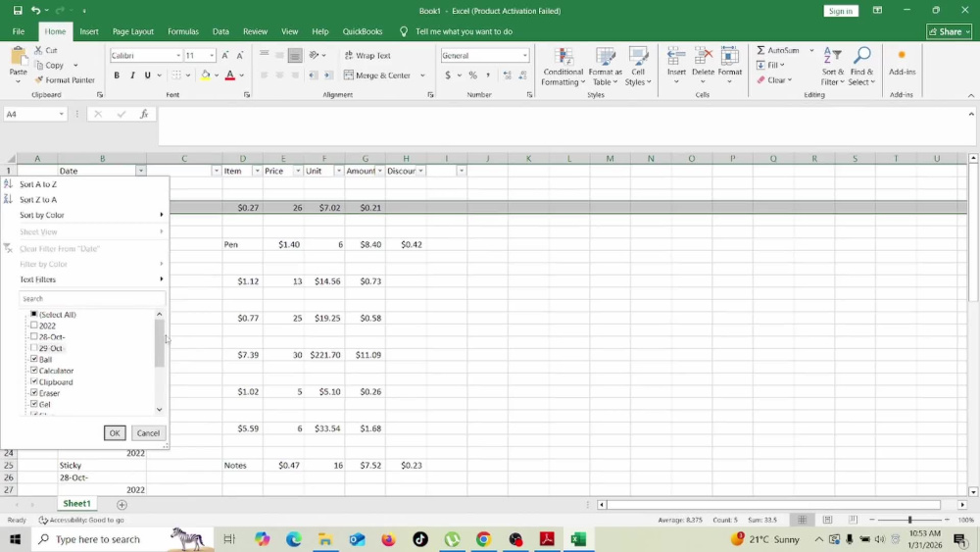Click the Insert Function fx icon

(144, 114)
